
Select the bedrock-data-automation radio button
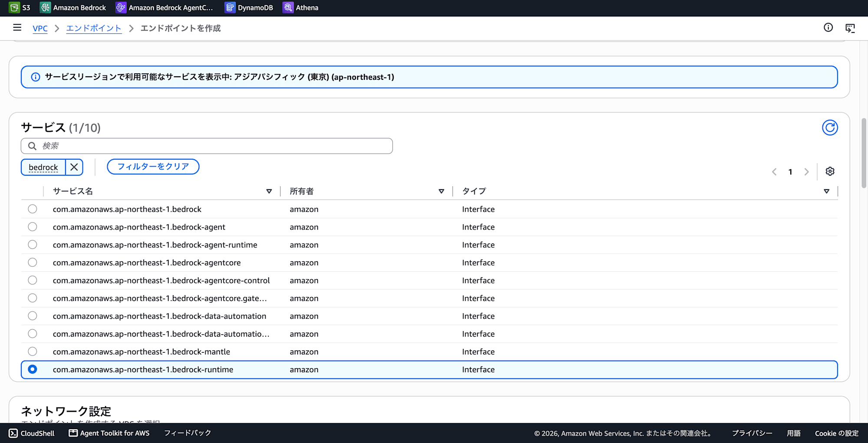tap(33, 316)
